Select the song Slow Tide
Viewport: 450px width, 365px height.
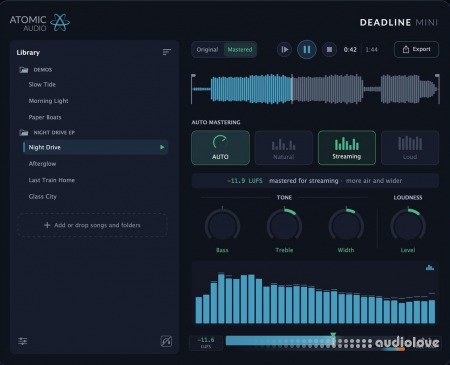pyautogui.click(x=42, y=84)
